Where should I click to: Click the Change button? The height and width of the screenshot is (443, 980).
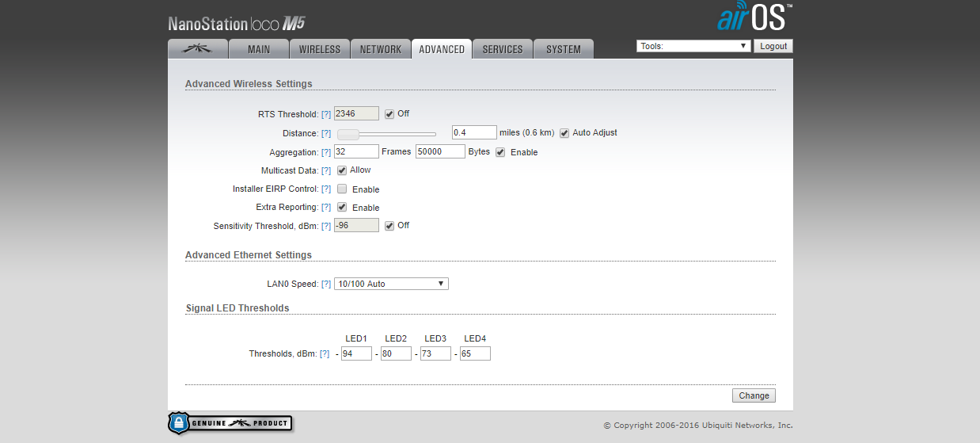(x=754, y=395)
